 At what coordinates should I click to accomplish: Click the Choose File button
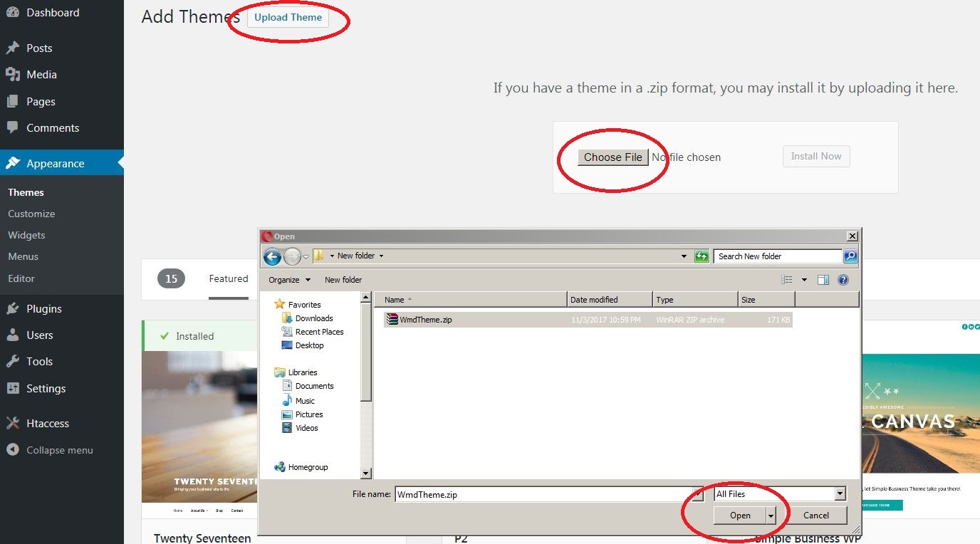(x=612, y=157)
